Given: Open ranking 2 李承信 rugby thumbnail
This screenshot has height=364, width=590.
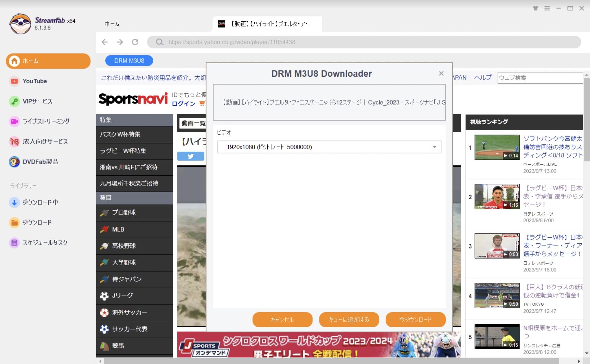Looking at the screenshot, I should tap(497, 197).
